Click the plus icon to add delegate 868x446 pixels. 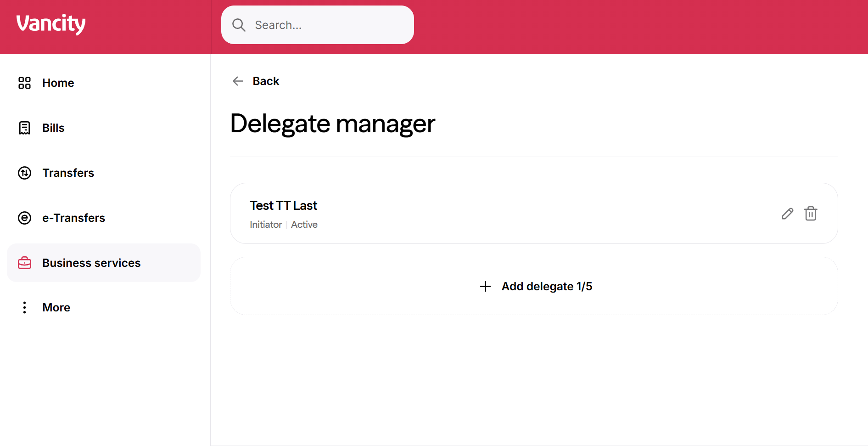click(x=485, y=287)
